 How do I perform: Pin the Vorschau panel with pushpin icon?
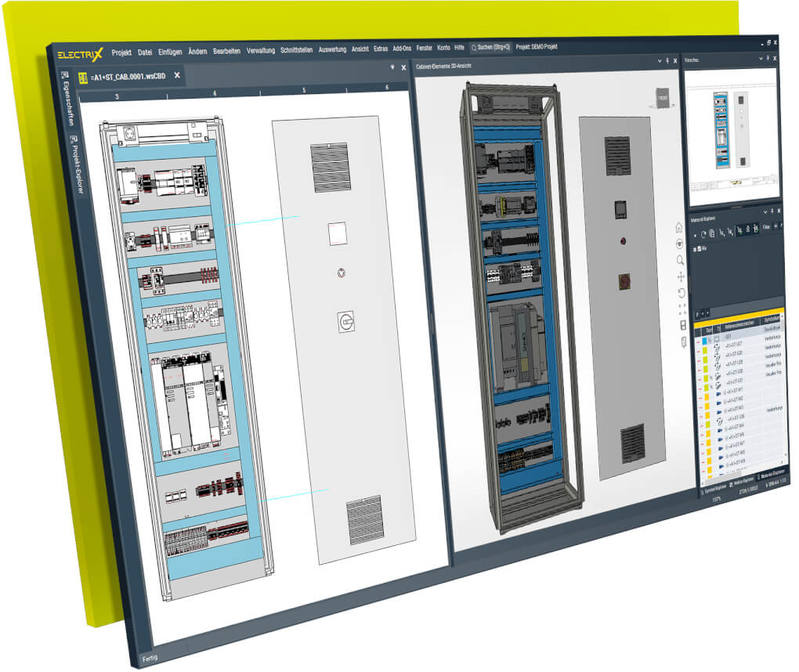click(x=767, y=60)
